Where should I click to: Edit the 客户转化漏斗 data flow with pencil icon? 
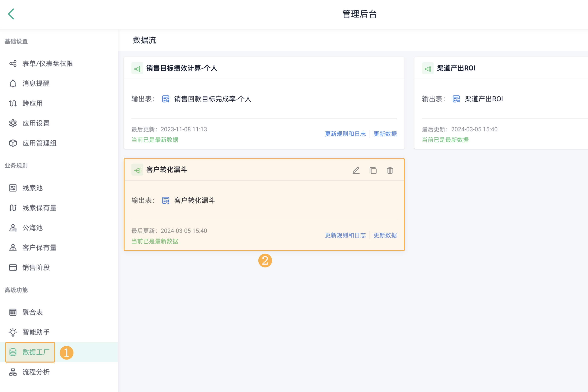pyautogui.click(x=356, y=171)
